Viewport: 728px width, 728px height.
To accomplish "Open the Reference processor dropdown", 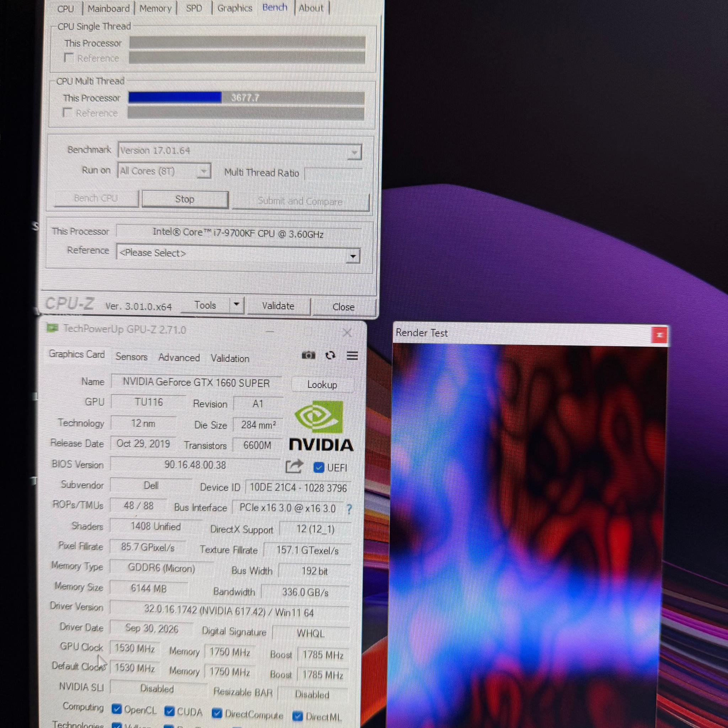I will coord(238,255).
